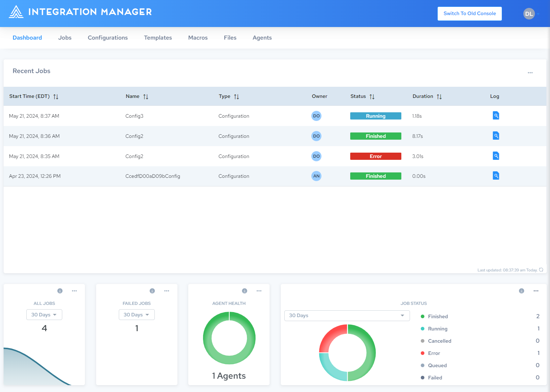This screenshot has height=392, width=550.
Task: Expand Failed Jobs 30 Days dropdown
Action: pos(137,315)
